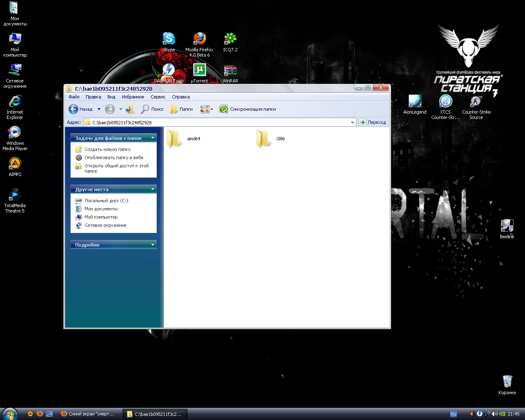Select the Сетевое окружение desktop icon
This screenshot has width=525, height=420.
click(x=15, y=75)
